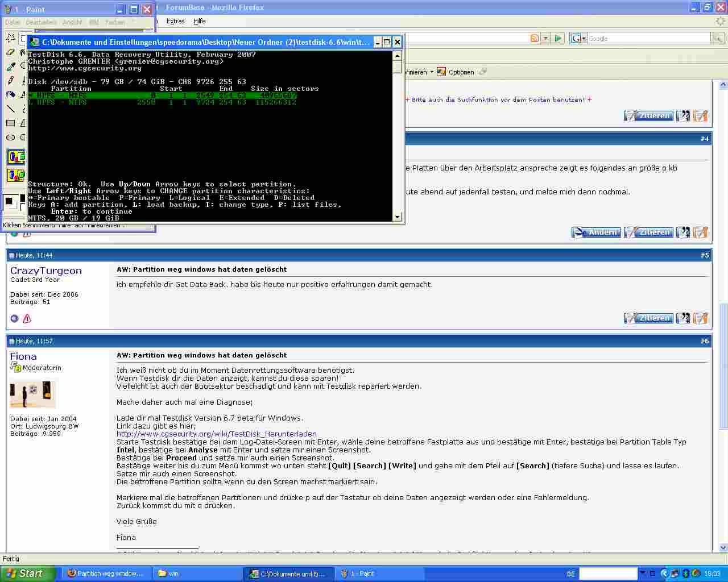Screen dimensions: 728x582
Task: Click the scroll-to-top arrow at page right
Action: point(723,85)
